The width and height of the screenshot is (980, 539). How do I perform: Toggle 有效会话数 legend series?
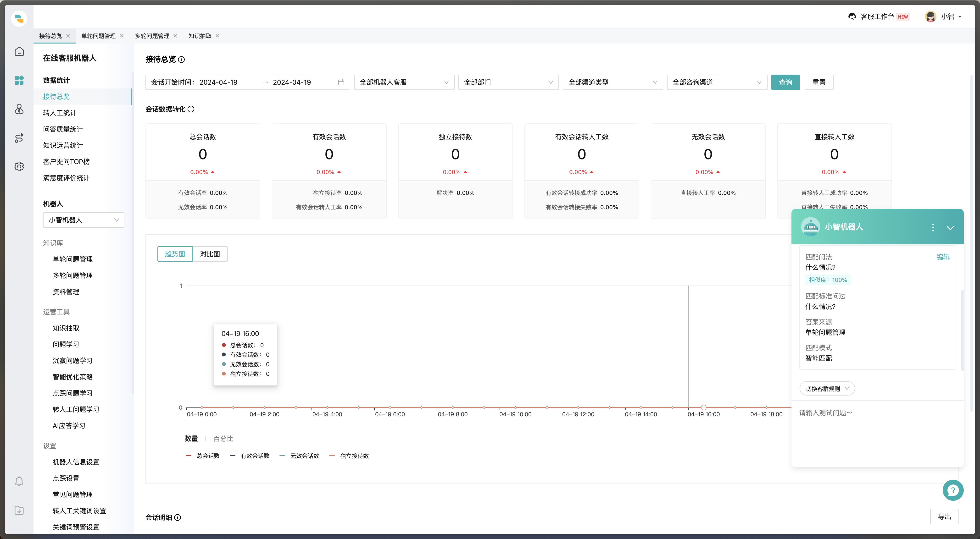(x=250, y=456)
